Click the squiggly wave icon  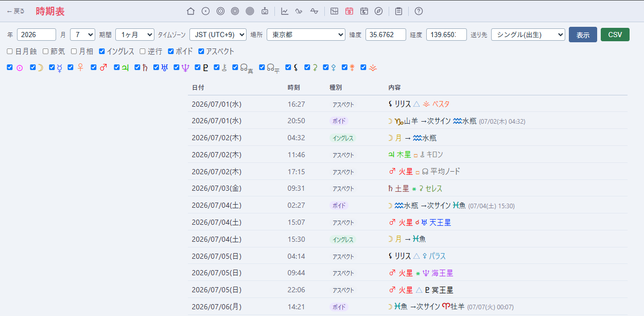[x=299, y=11]
